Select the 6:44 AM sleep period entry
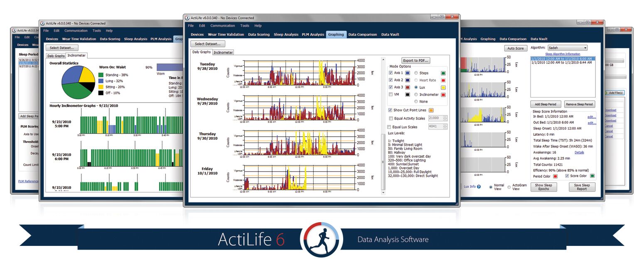This screenshot has width=644, height=270. [x=562, y=62]
